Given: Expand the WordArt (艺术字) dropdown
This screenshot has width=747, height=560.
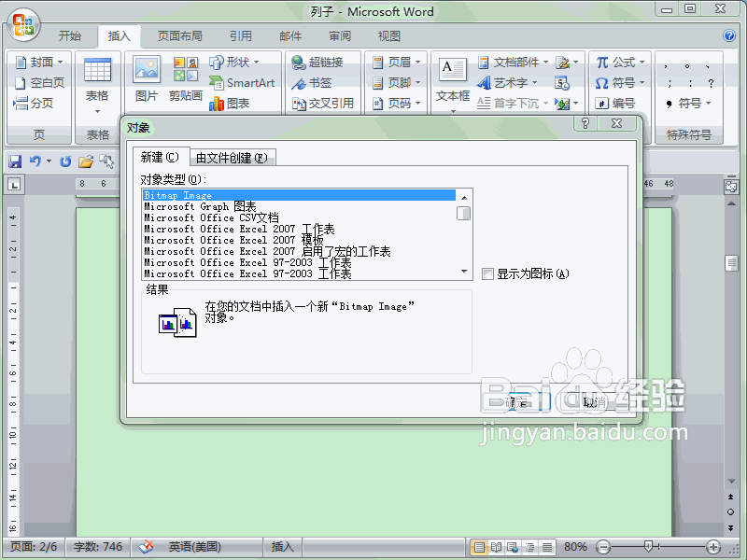Looking at the screenshot, I should 534,83.
